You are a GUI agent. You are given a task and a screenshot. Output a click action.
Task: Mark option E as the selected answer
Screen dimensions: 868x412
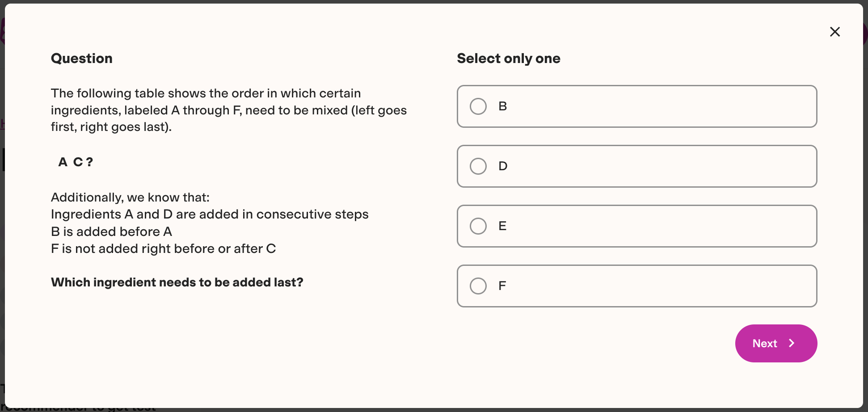click(x=478, y=226)
